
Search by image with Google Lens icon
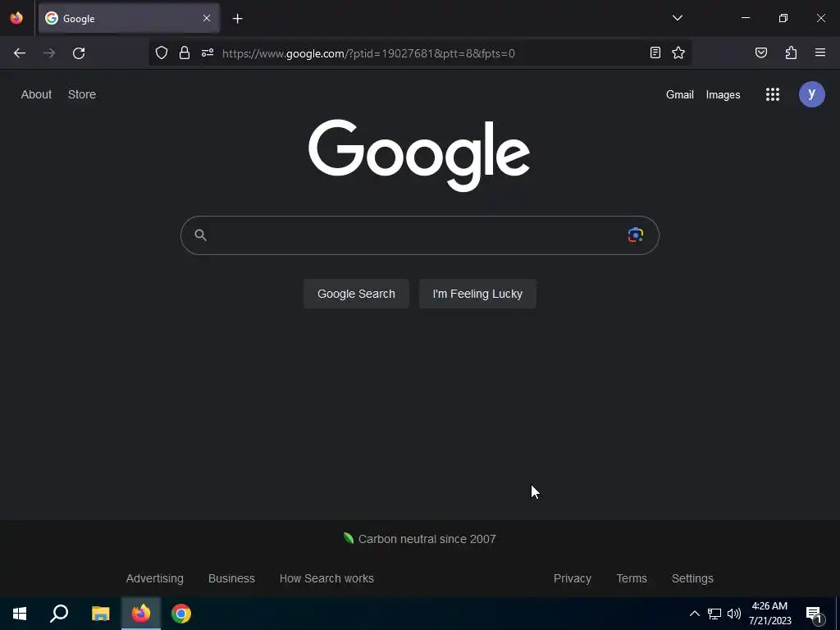[x=636, y=235]
